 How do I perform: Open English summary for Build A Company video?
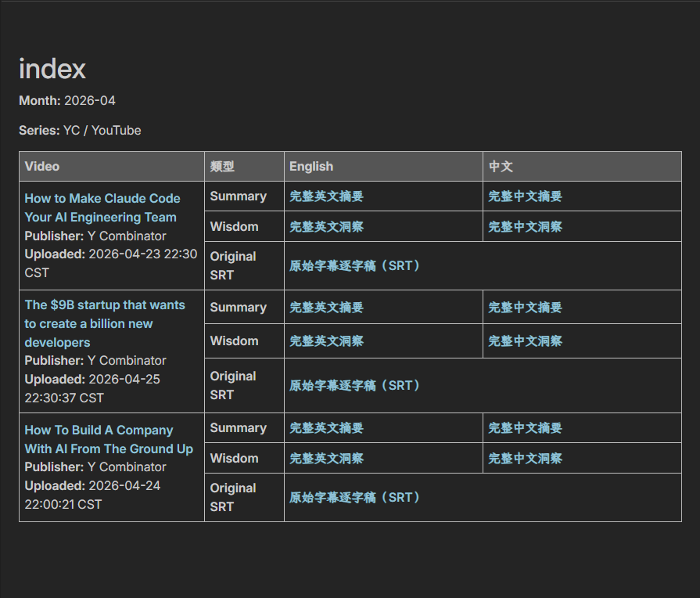pos(326,428)
